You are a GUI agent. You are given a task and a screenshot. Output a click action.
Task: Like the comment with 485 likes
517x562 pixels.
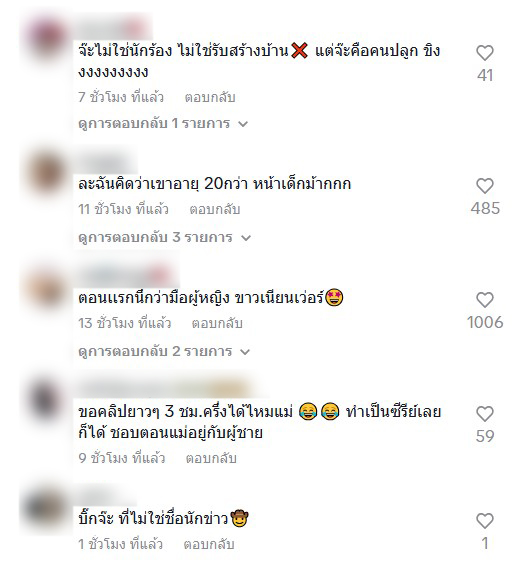tap(485, 186)
